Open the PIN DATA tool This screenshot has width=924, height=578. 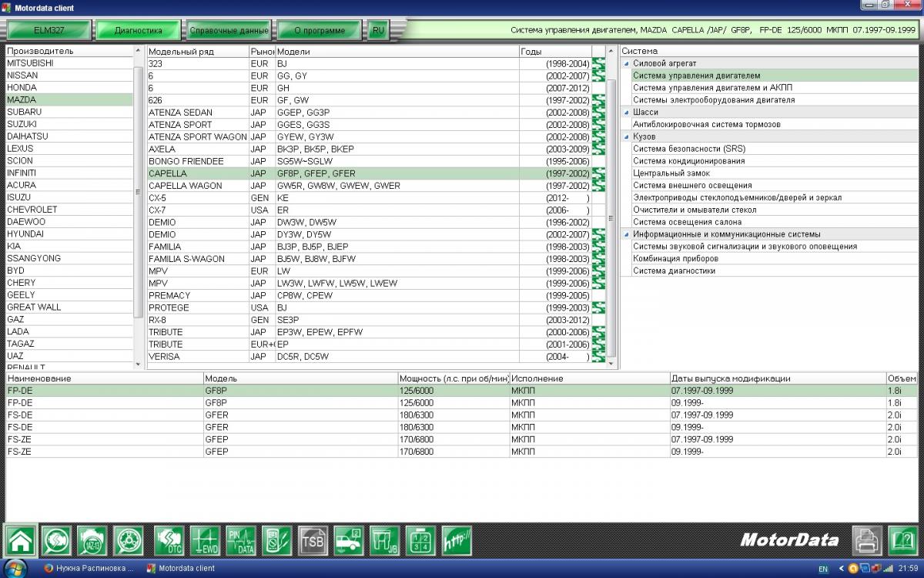point(240,541)
